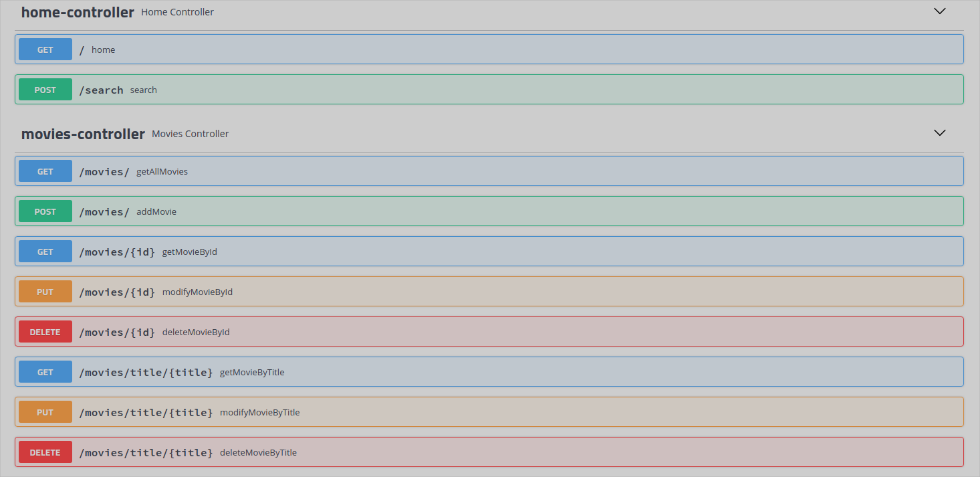Viewport: 980px width, 477px height.
Task: Click the POST badge for /search
Action: pos(45,90)
